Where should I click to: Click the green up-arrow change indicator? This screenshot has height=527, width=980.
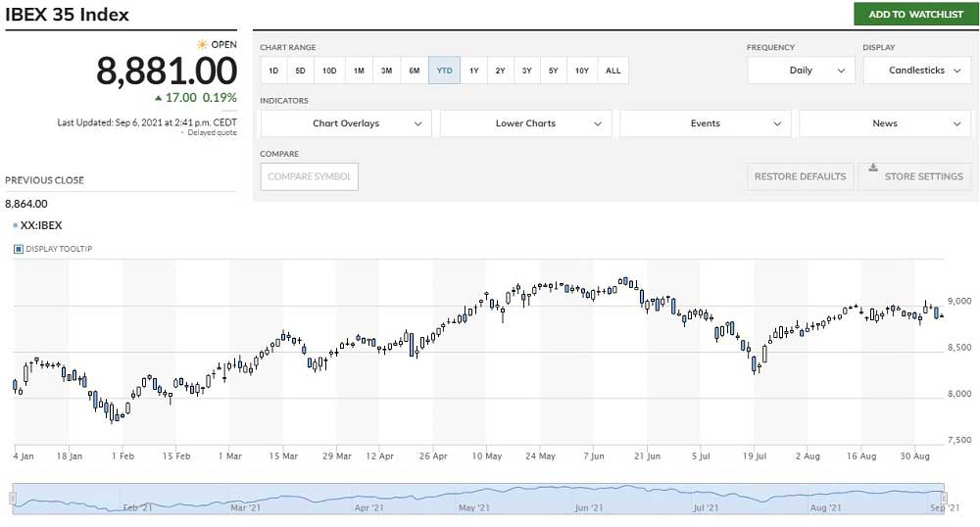(158, 98)
